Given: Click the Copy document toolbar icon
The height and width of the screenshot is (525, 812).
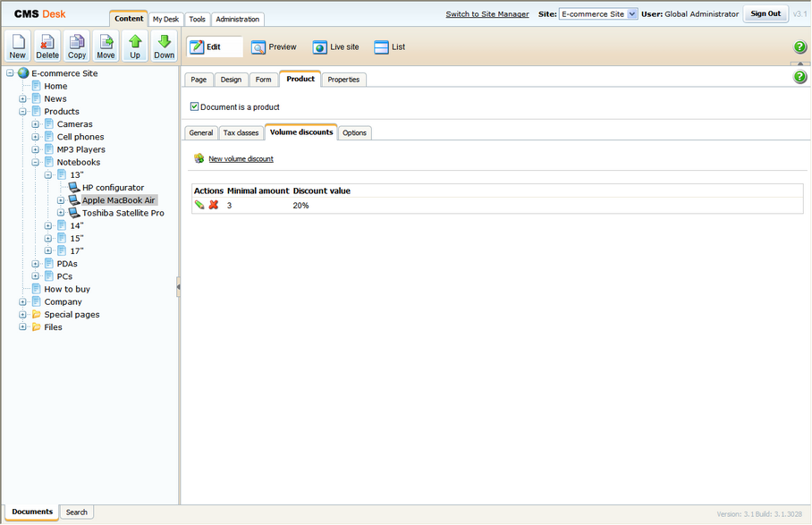Looking at the screenshot, I should click(77, 46).
